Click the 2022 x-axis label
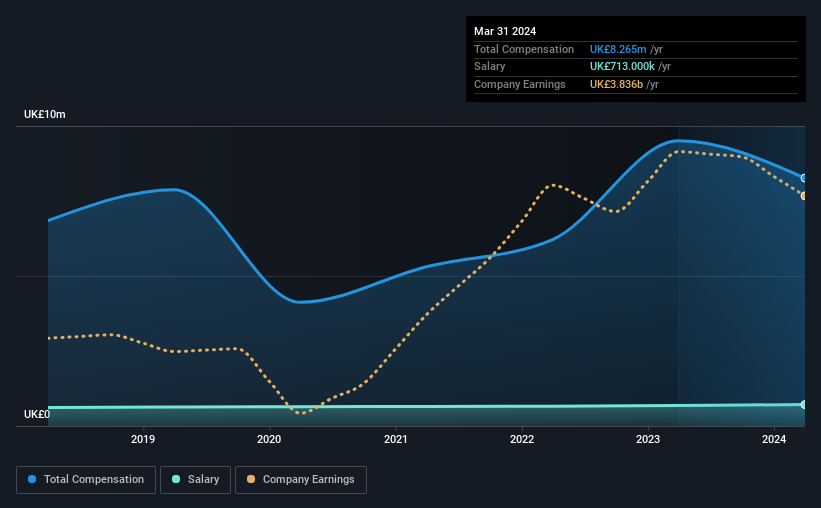Viewport: 821px width, 508px height. tap(522, 439)
